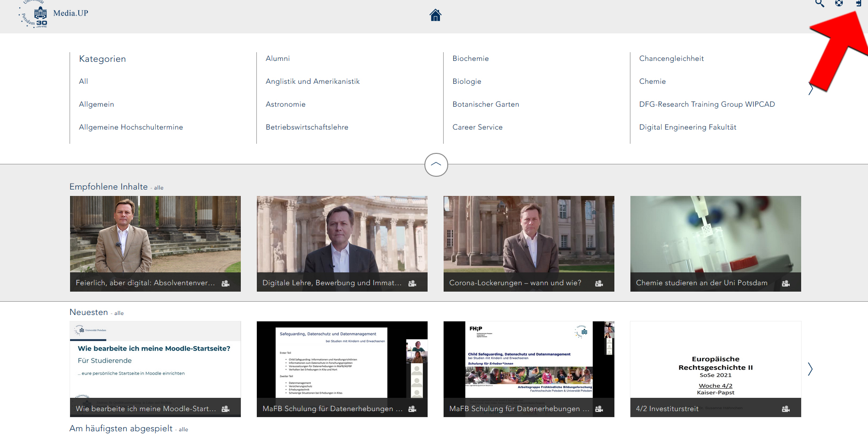Select the Biochemie category

(x=470, y=59)
